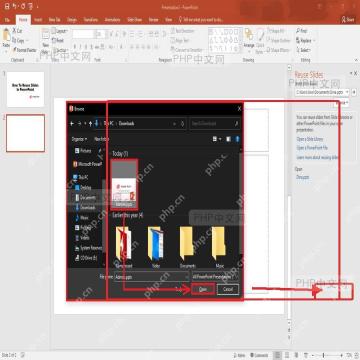Select the Format Painter tool

pos(25,50)
